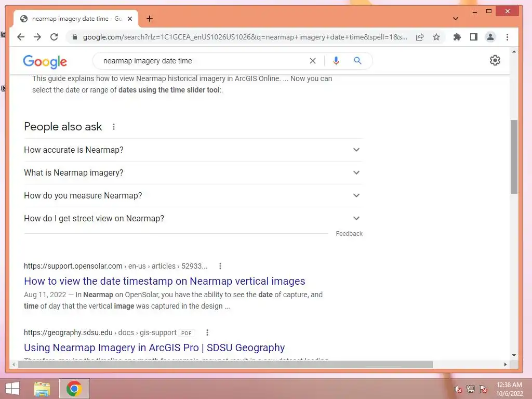Click Chrome icon in taskbar
The image size is (532, 399).
click(74, 389)
